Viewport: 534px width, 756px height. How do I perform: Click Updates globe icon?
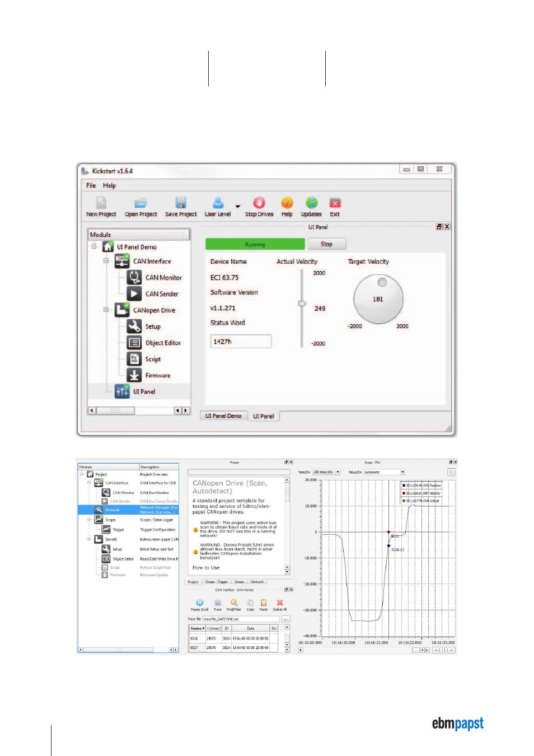312,203
